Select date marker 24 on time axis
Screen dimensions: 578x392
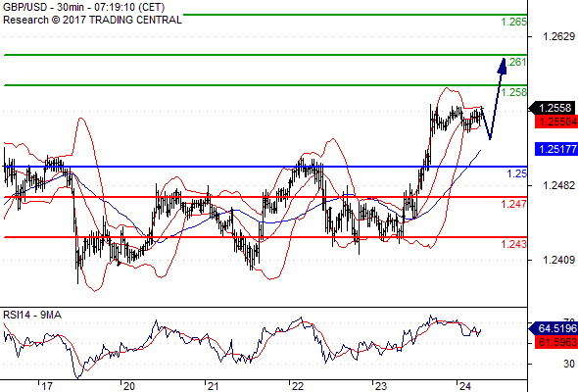[464, 386]
